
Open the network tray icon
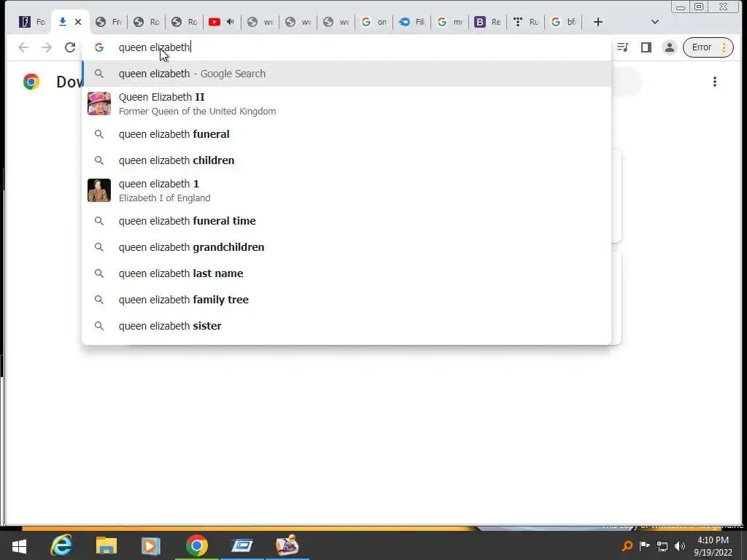(x=662, y=545)
